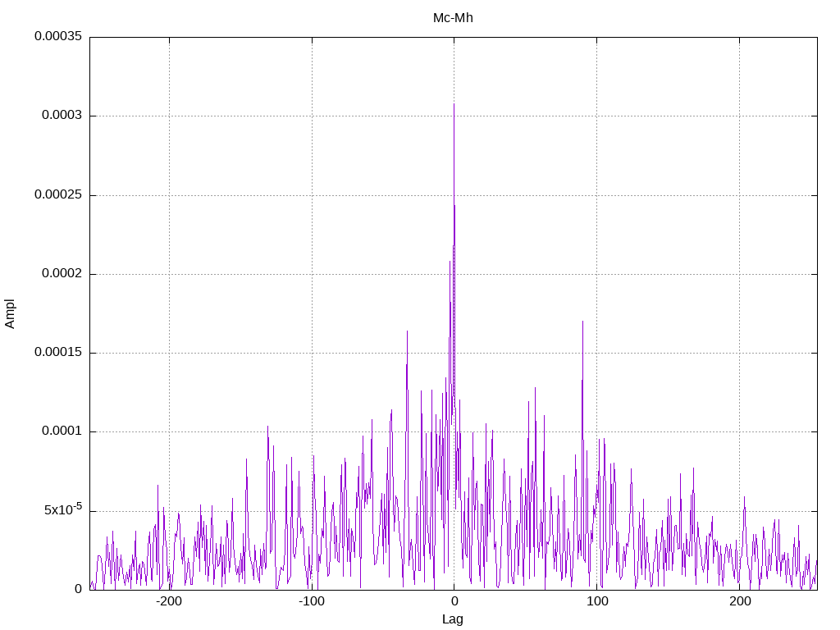Click the 0.0002 y-axis tick label
The height and width of the screenshot is (630, 840).
[x=62, y=273]
